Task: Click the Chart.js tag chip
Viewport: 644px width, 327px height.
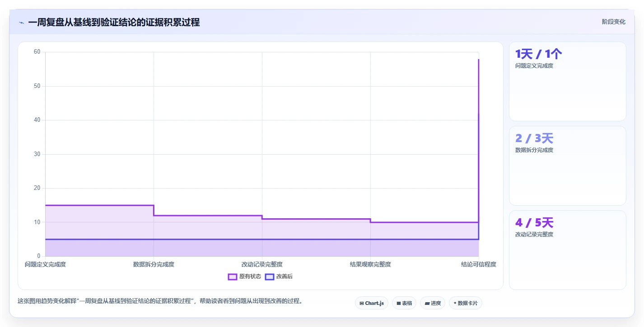Action: click(372, 303)
